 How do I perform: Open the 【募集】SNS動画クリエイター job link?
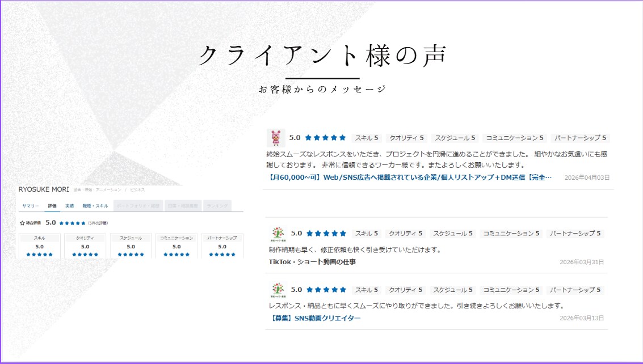[x=314, y=318]
